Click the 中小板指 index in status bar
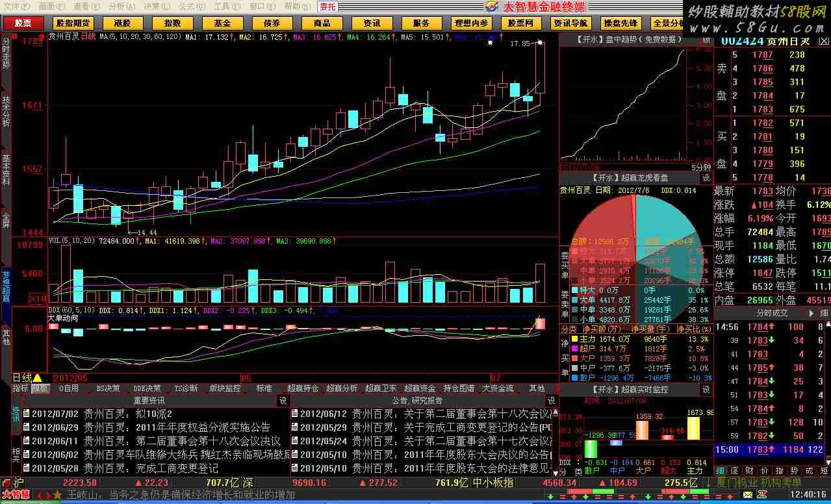The width and height of the screenshot is (831, 504). coord(492,483)
